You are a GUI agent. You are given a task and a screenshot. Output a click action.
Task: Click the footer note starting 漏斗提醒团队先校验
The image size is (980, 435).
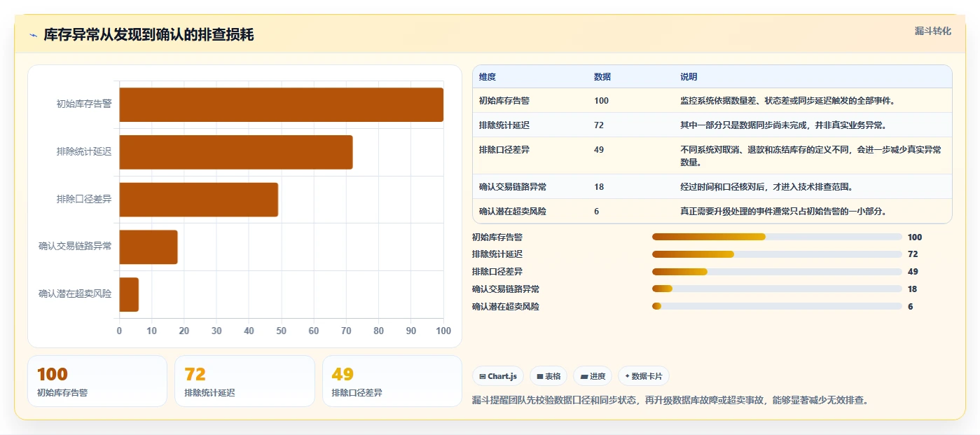pos(670,401)
